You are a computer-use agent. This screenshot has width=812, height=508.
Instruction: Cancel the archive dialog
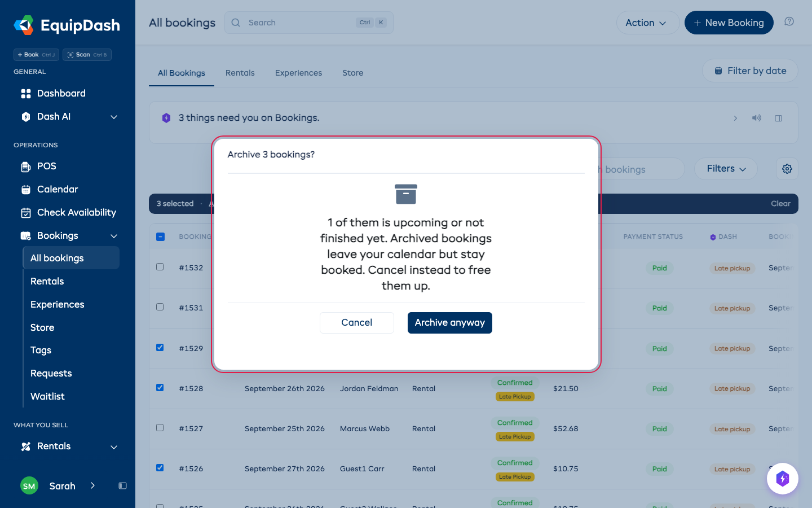pyautogui.click(x=357, y=323)
